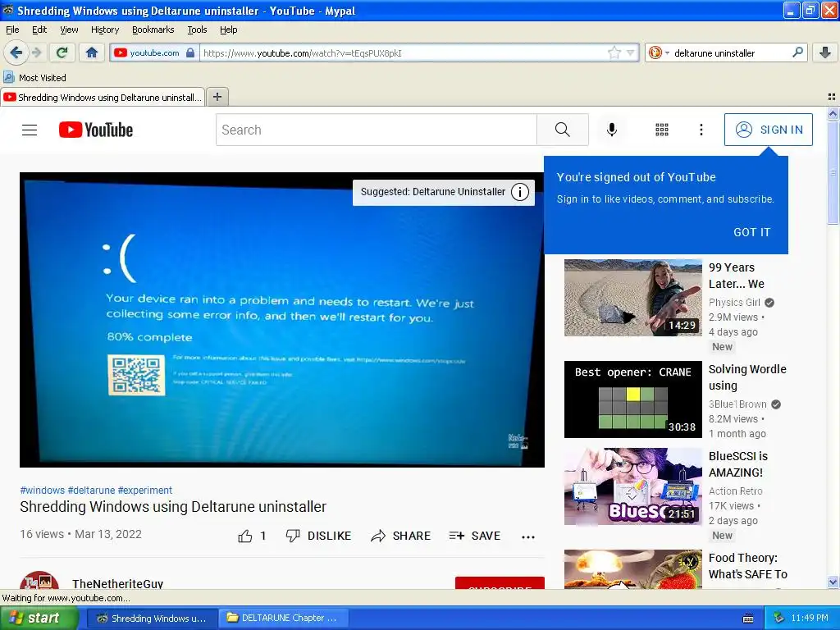Screen dimensions: 840x630
Task: Click the SHARE button
Action: [x=400, y=536]
